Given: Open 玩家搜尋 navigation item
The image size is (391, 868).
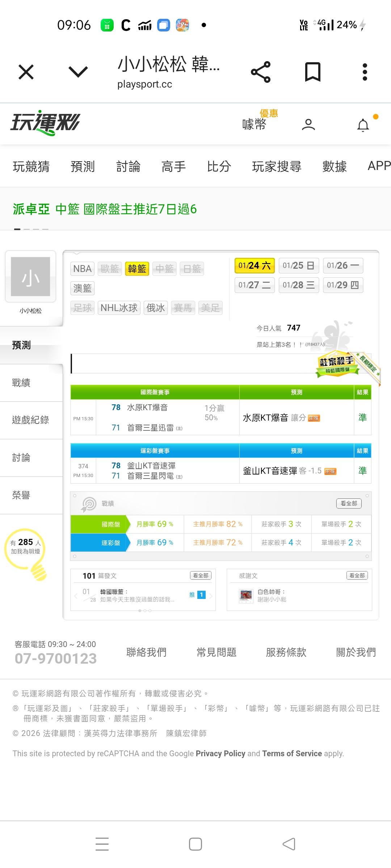Looking at the screenshot, I should (277, 166).
